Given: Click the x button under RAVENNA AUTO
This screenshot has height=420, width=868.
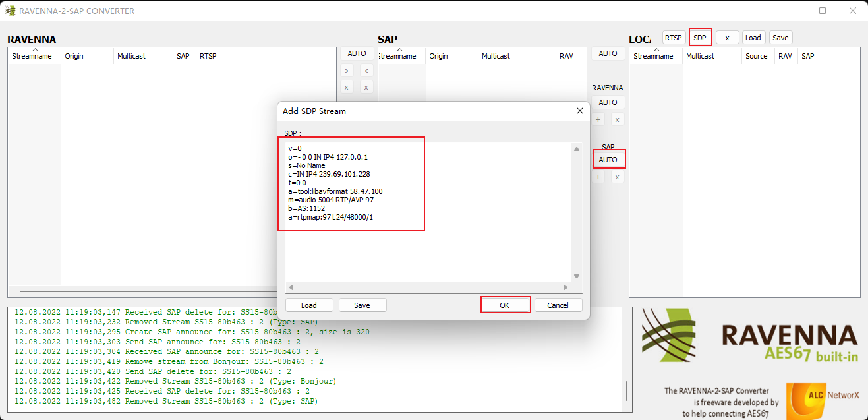Looking at the screenshot, I should tap(618, 119).
